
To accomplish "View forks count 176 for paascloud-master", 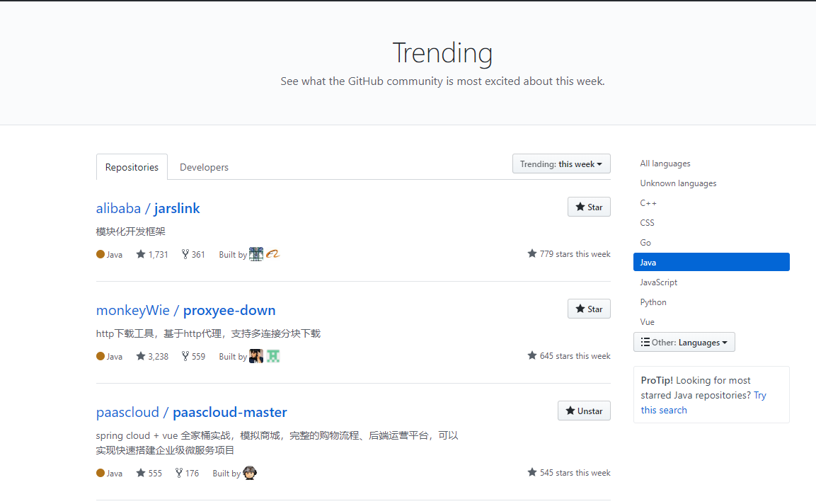I will (187, 474).
